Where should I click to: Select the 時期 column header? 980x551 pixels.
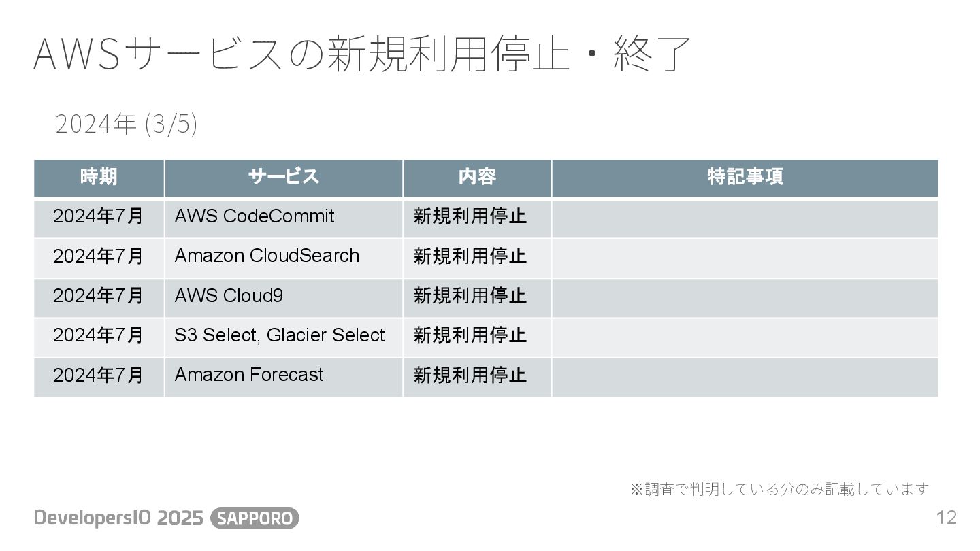pos(99,178)
